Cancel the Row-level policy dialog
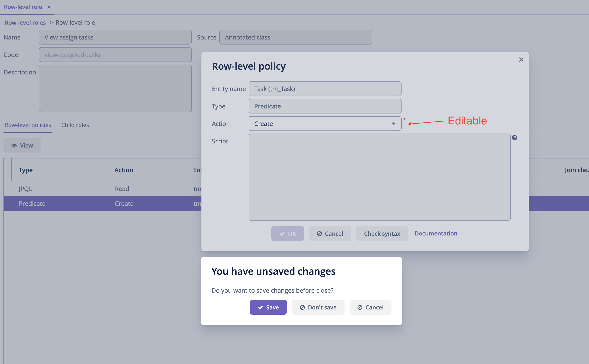 (330, 234)
